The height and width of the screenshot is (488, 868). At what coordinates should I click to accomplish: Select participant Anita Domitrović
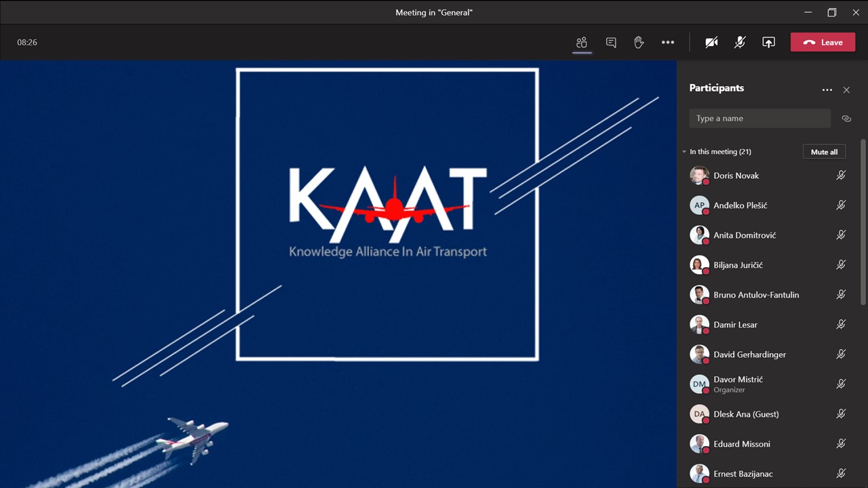768,235
